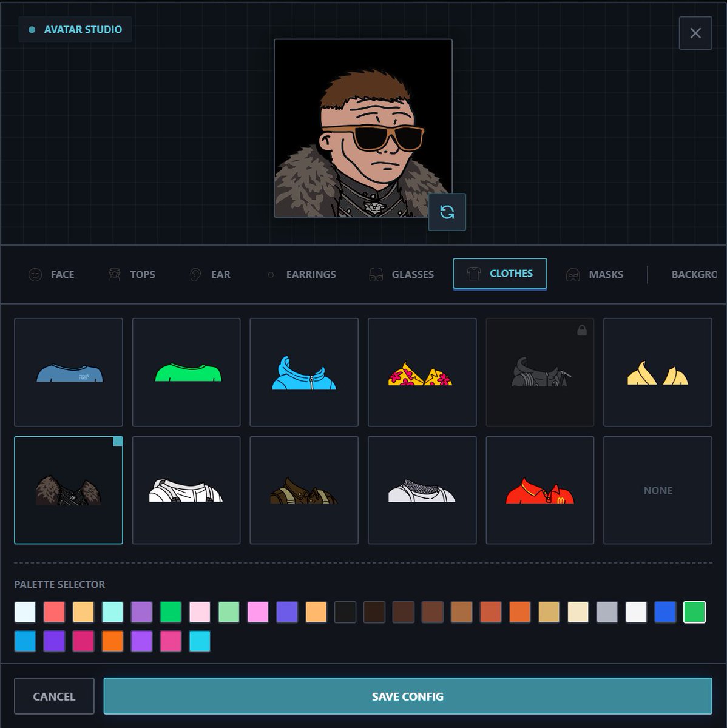The width and height of the screenshot is (727, 728).
Task: Select the NONE clothing option
Action: point(658,490)
